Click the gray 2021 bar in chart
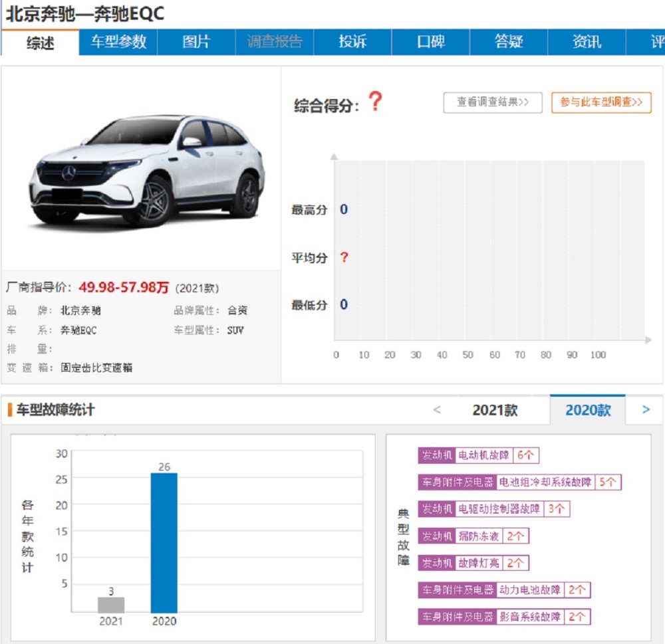Image resolution: width=665 pixels, height=644 pixels. 111,605
